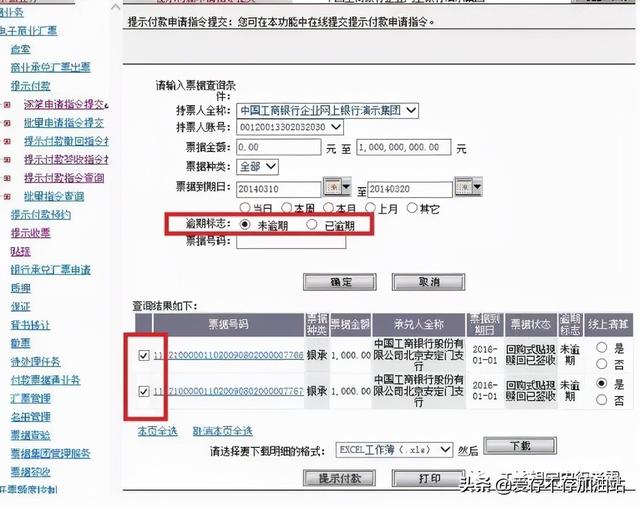Click the 票据号码 input field
This screenshot has height=508, width=640.
(291, 241)
